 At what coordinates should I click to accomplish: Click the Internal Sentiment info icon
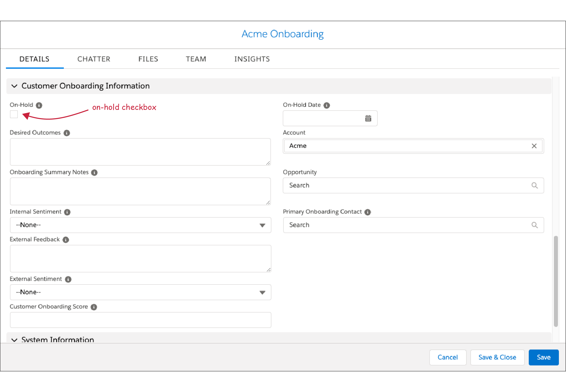67,212
